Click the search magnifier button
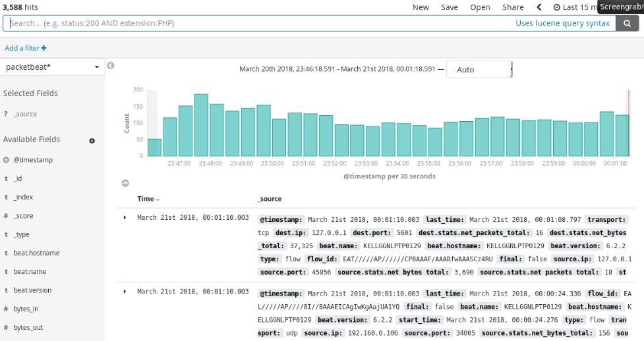This screenshot has height=341, width=644. pyautogui.click(x=627, y=23)
